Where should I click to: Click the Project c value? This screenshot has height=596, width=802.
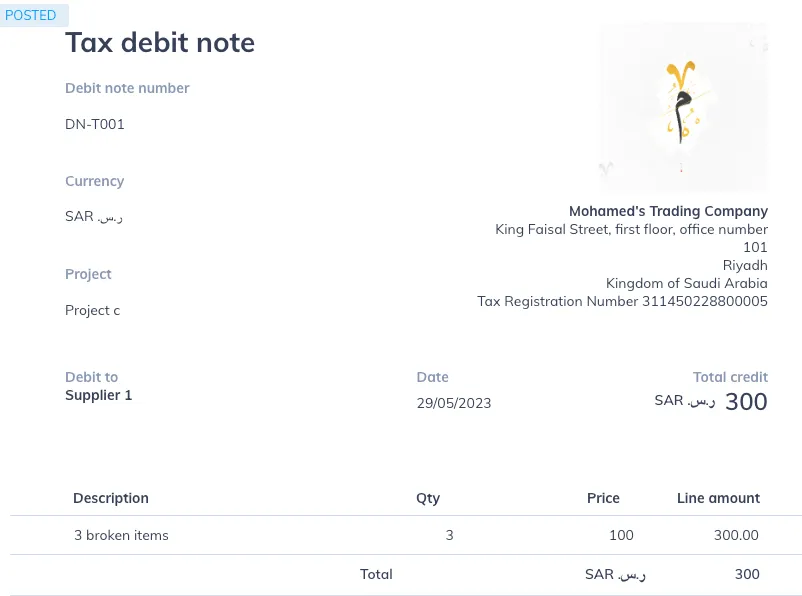(93, 311)
